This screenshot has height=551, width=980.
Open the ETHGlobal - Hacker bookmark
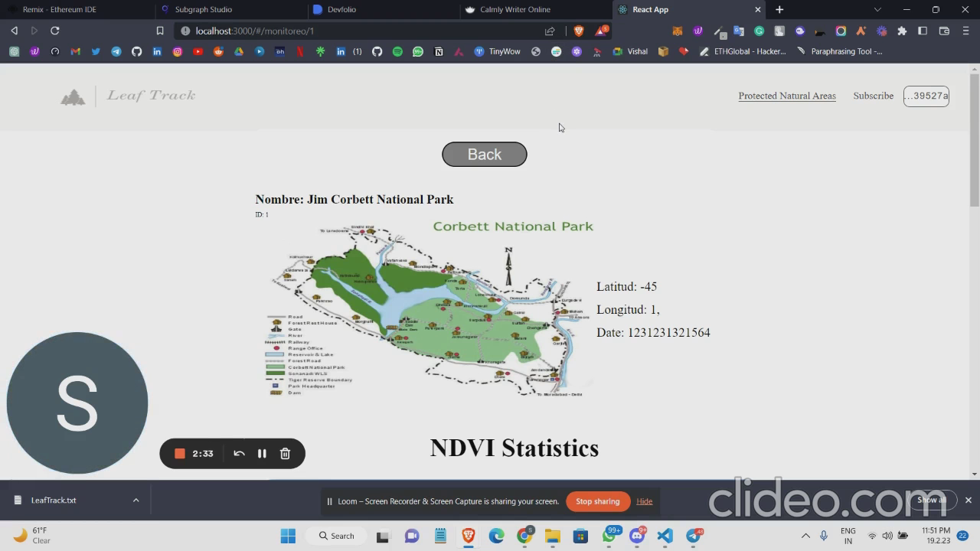[x=742, y=51]
